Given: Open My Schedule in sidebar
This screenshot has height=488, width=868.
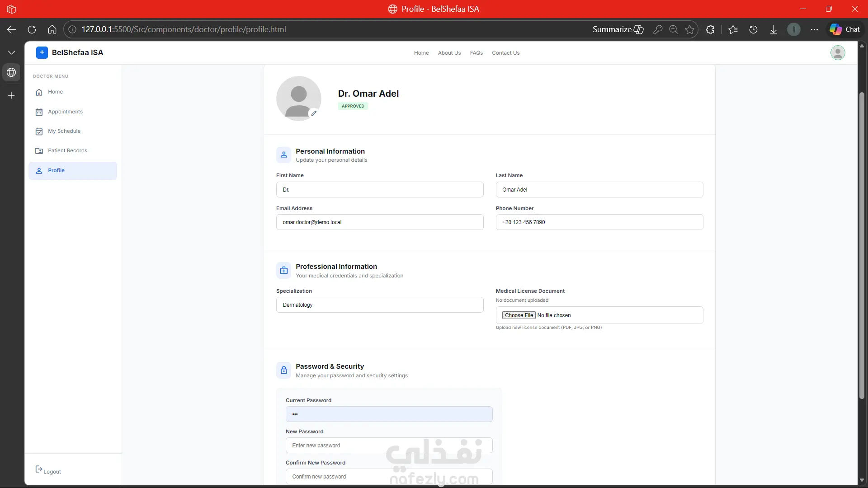Looking at the screenshot, I should [x=64, y=131].
